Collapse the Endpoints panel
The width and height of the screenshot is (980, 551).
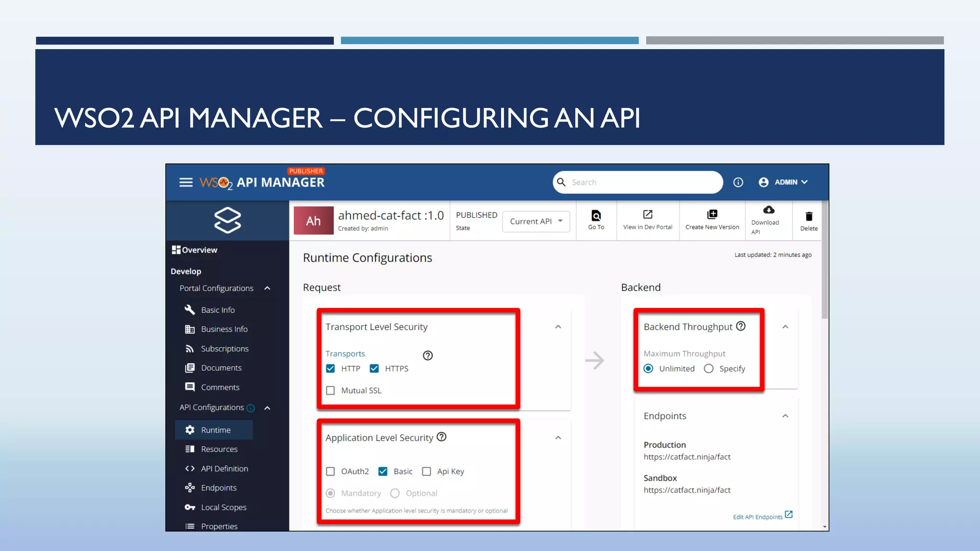[785, 416]
